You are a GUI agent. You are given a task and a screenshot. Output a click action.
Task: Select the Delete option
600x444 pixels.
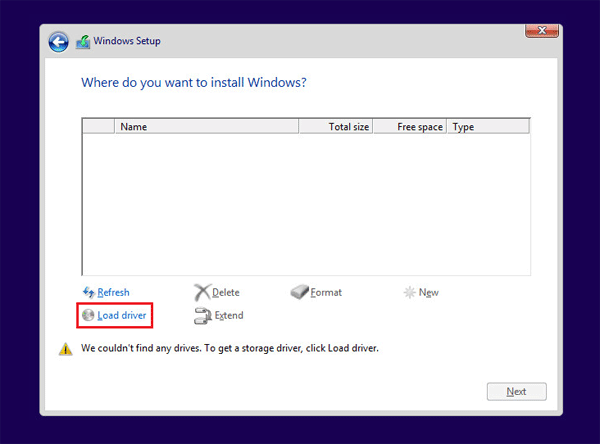(x=226, y=292)
